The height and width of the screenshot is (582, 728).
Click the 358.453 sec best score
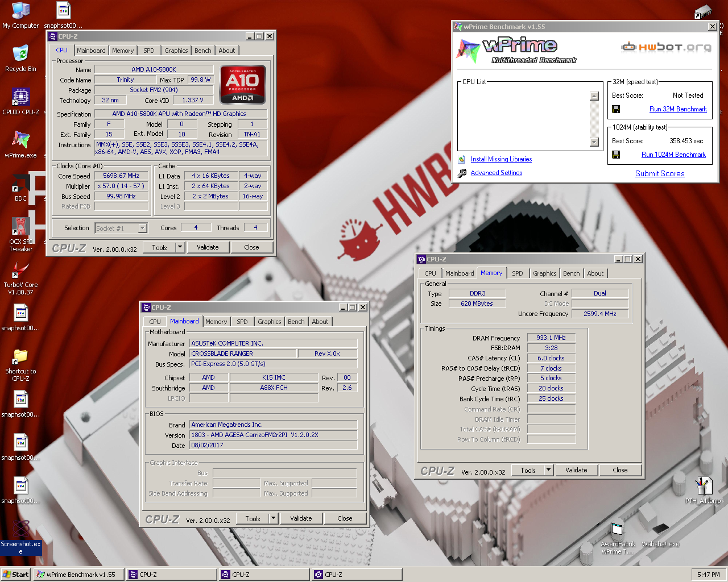click(686, 141)
